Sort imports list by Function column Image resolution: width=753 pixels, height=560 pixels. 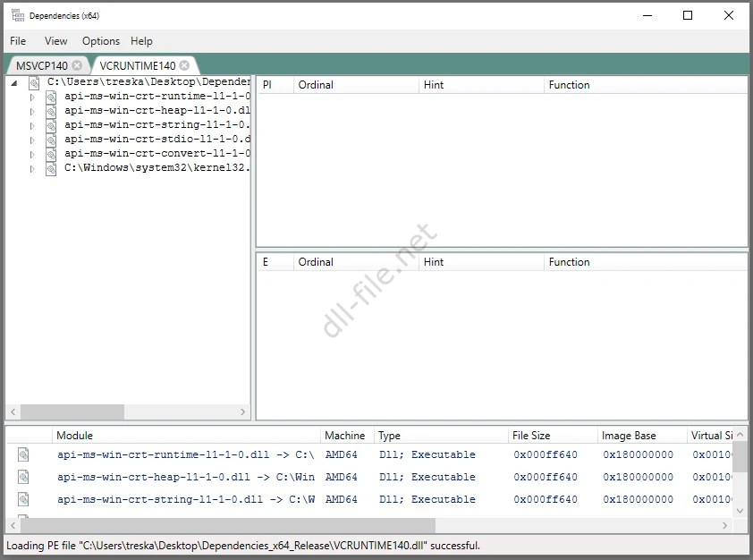[x=646, y=85]
